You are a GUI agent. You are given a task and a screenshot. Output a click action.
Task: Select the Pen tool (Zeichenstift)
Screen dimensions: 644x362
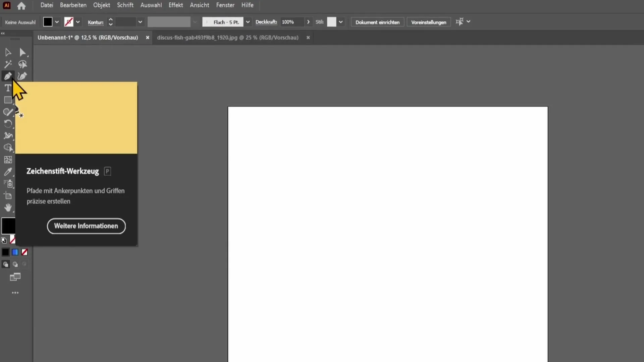click(x=8, y=76)
